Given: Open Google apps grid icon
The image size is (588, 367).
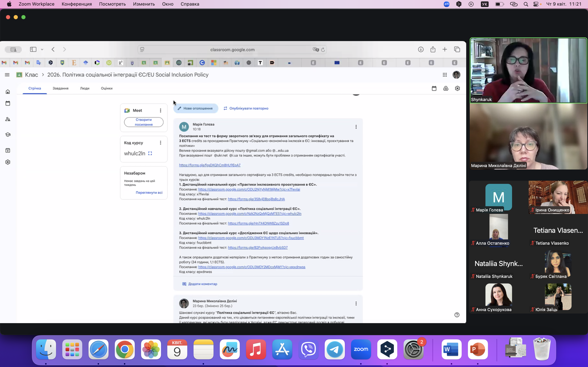Looking at the screenshot, I should (445, 75).
